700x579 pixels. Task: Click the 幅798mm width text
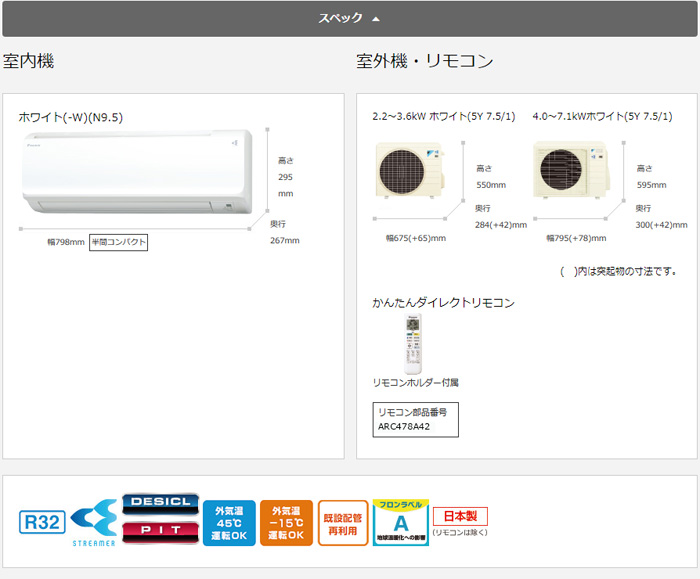point(66,242)
